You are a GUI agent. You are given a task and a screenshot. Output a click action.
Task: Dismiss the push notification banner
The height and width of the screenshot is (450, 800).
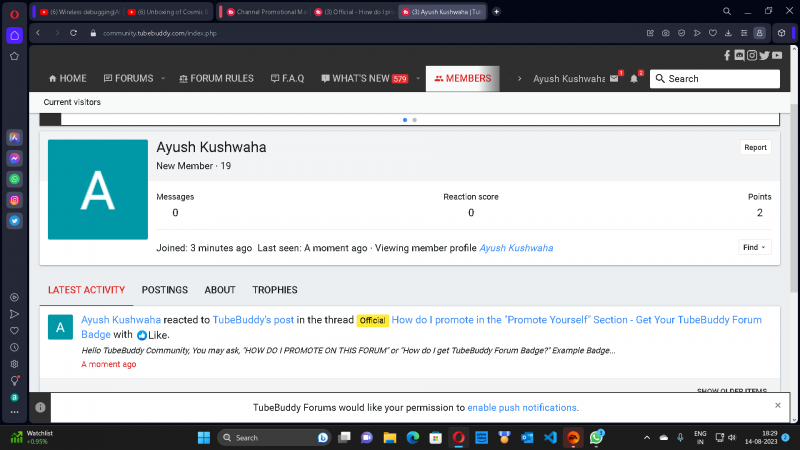[x=778, y=405]
